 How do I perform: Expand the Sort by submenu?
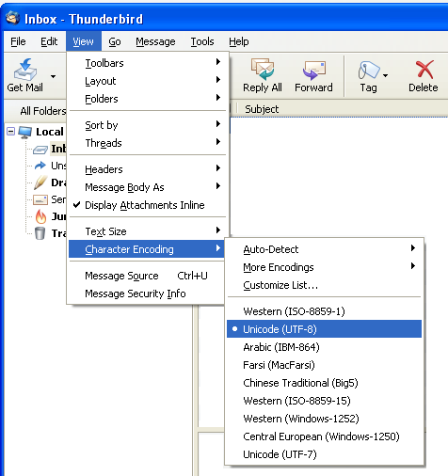148,125
